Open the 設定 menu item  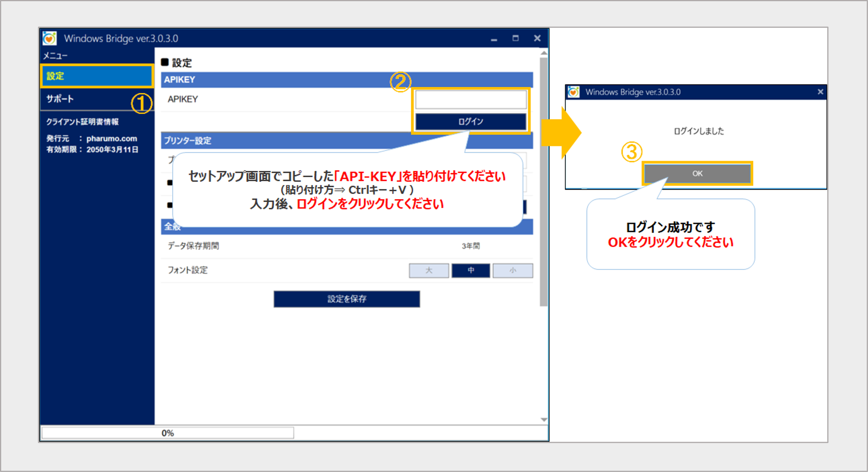coord(97,76)
